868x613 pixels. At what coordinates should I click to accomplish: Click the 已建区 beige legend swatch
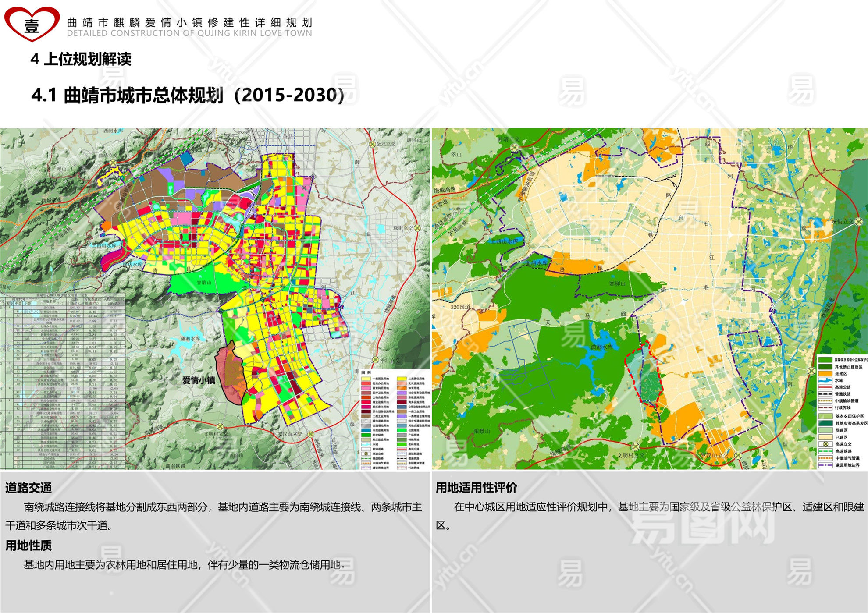click(x=825, y=437)
